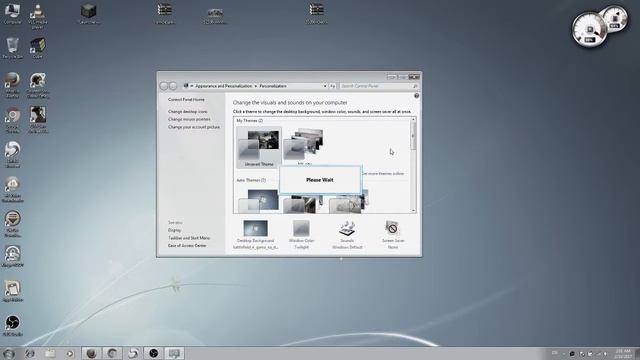The width and height of the screenshot is (640, 360).
Task: Click the themes list scrollbar thumb
Action: coord(413,136)
